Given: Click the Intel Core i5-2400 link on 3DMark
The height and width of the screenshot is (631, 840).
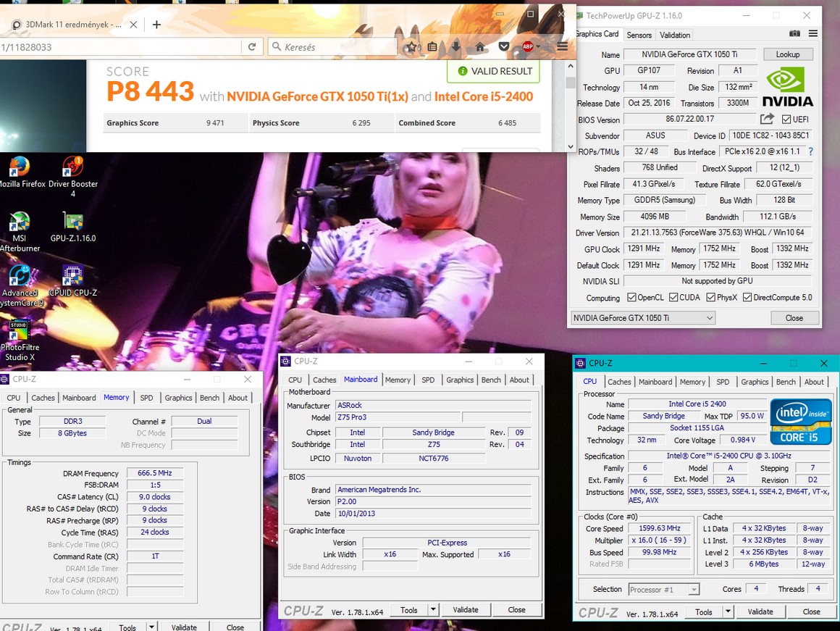Looking at the screenshot, I should (483, 96).
